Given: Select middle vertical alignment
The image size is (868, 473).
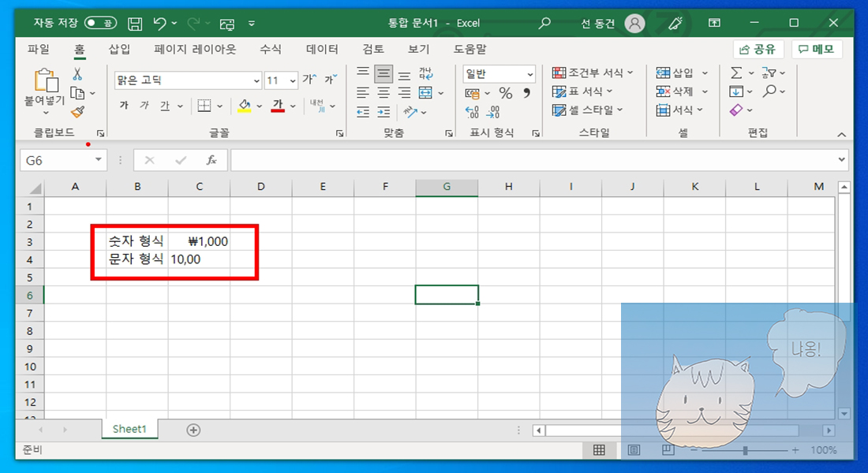Looking at the screenshot, I should point(383,73).
